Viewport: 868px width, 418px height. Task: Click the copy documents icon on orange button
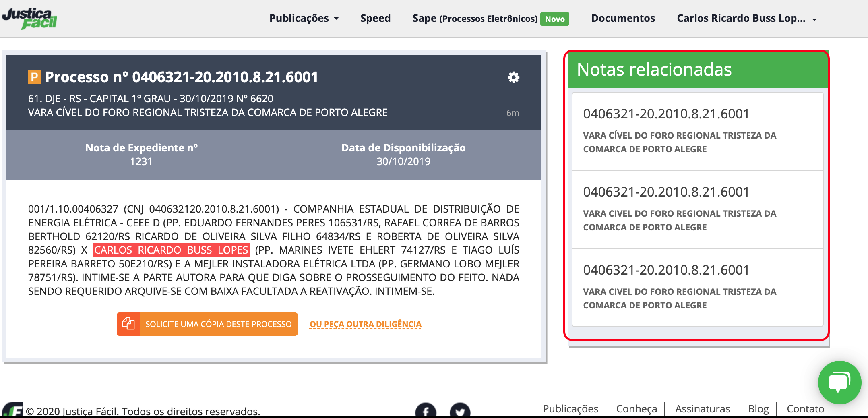tap(128, 324)
